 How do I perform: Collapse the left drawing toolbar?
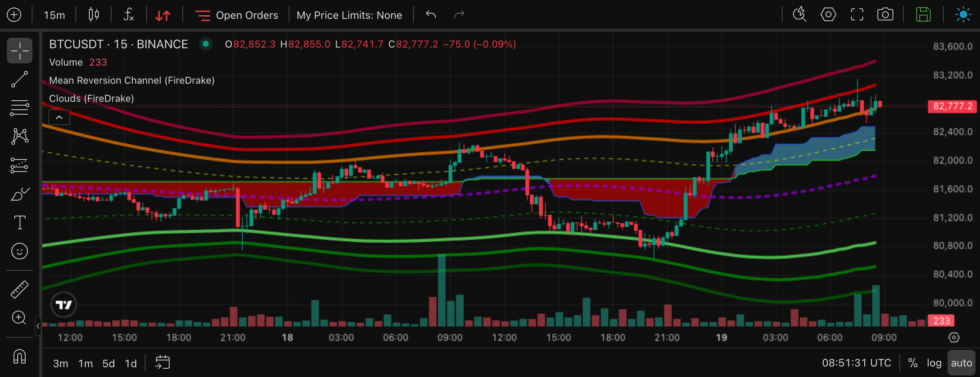click(x=38, y=326)
